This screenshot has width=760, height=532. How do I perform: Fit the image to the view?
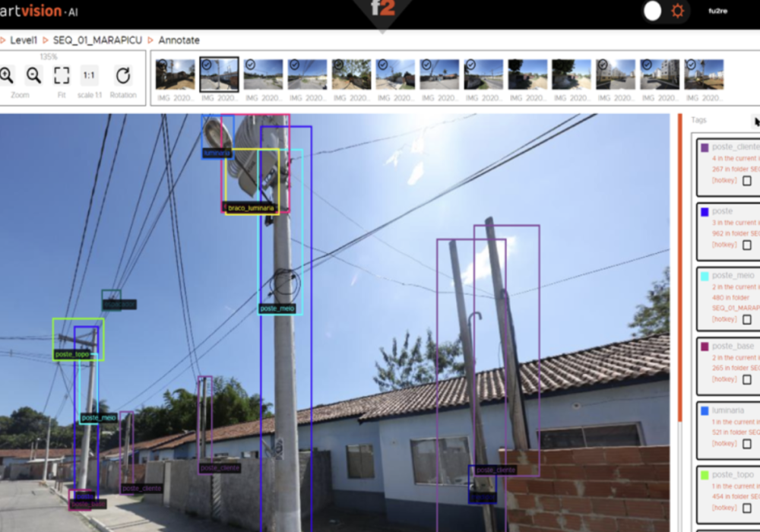point(62,75)
